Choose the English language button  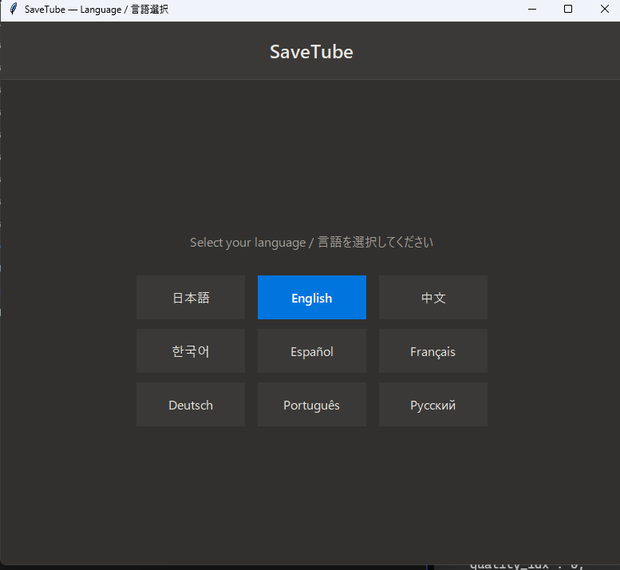(x=312, y=297)
